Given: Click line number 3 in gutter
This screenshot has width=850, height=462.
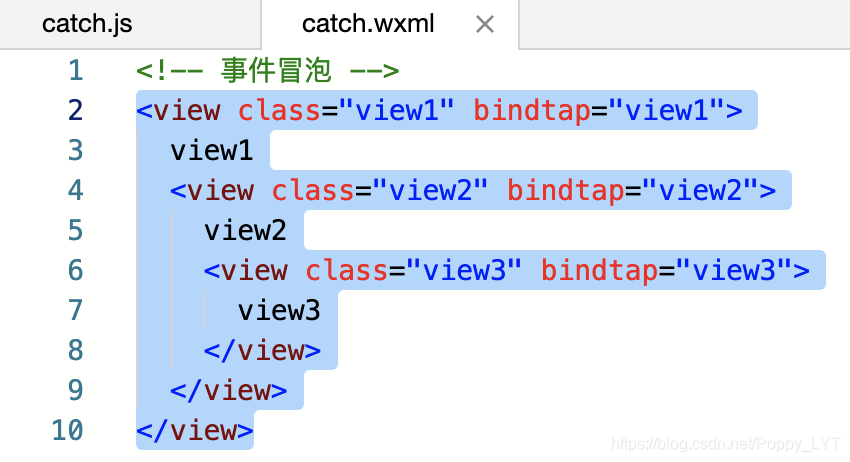Looking at the screenshot, I should click(76, 150).
